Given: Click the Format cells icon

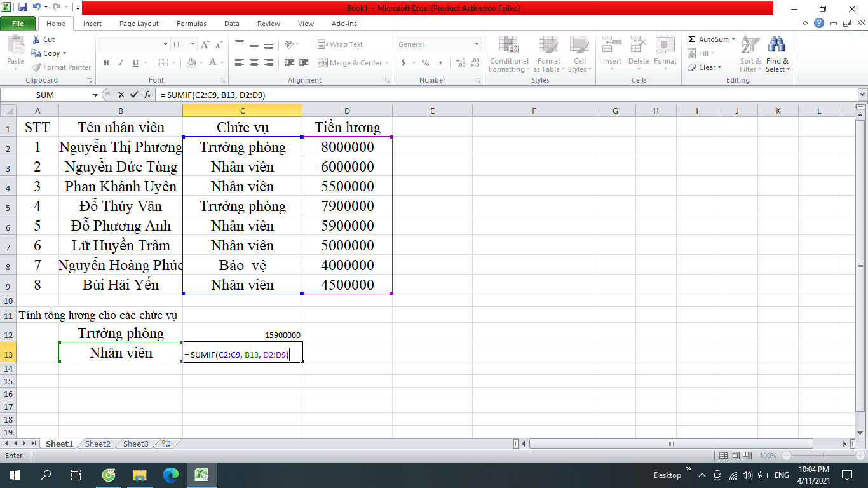Looking at the screenshot, I should coord(665,44).
